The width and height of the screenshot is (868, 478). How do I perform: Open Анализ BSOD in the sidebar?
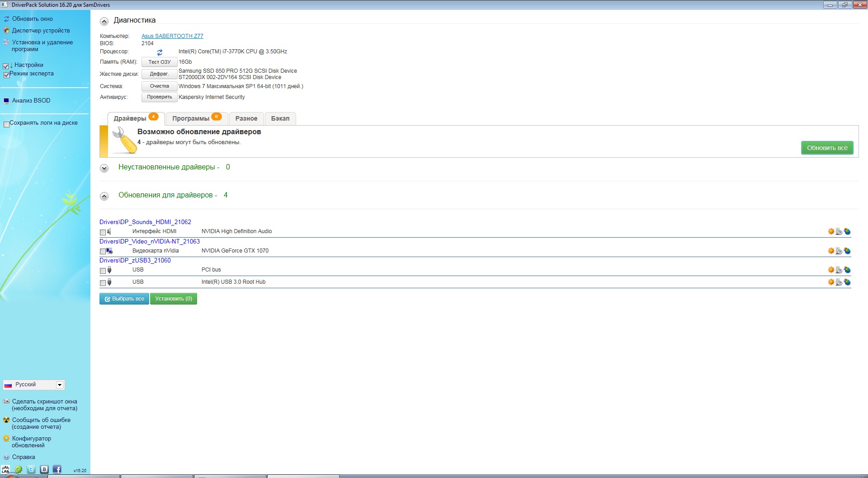[x=31, y=101]
